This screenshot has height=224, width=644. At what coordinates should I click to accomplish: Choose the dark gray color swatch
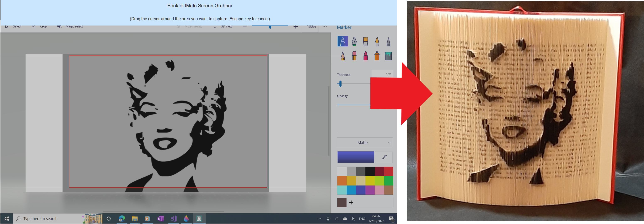(x=360, y=171)
